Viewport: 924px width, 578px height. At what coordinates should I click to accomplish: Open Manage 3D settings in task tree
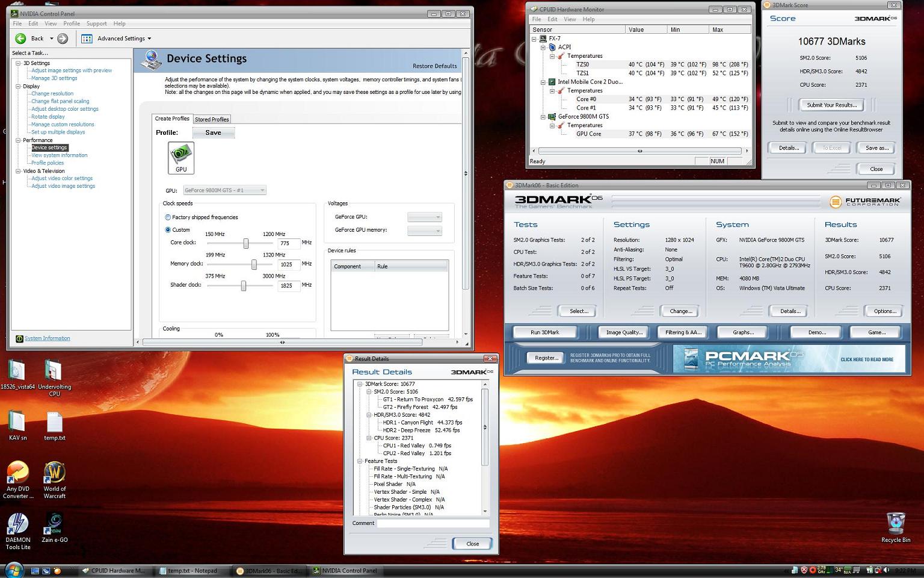pyautogui.click(x=54, y=78)
